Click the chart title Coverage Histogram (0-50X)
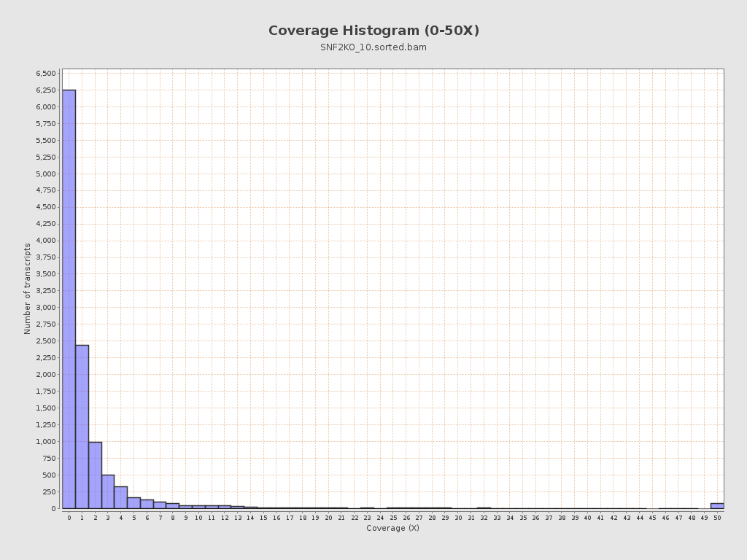The width and height of the screenshot is (747, 560). pyautogui.click(x=373, y=31)
